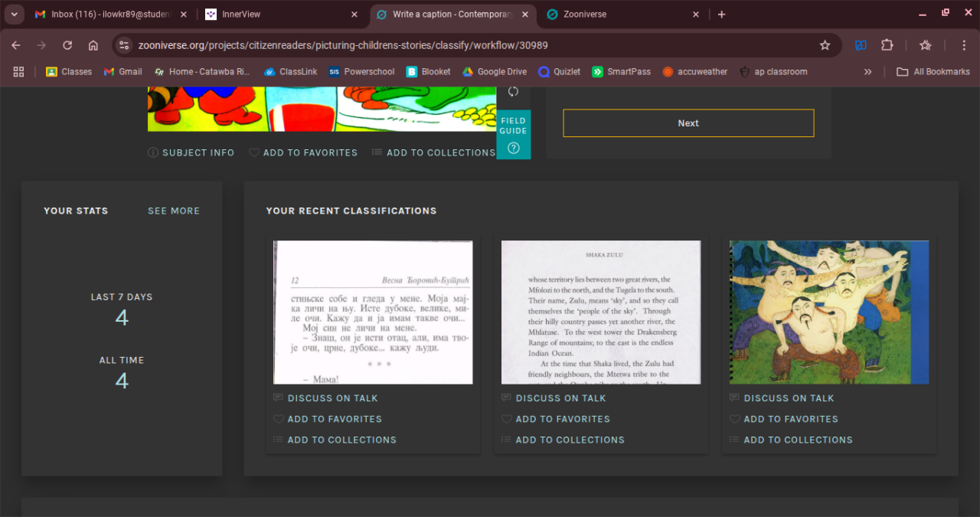
Task: Add current subject to collections
Action: (x=434, y=152)
